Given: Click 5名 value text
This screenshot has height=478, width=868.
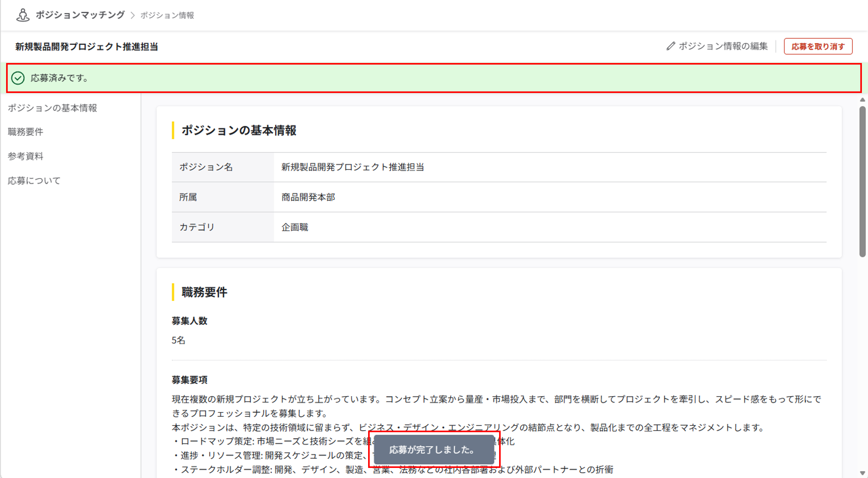Looking at the screenshot, I should (x=179, y=340).
